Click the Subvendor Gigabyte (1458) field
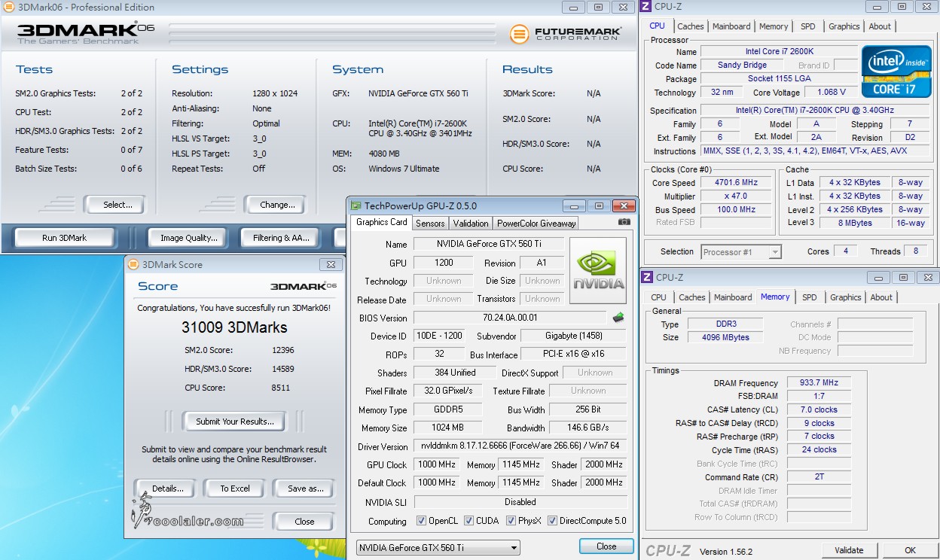 coord(573,336)
